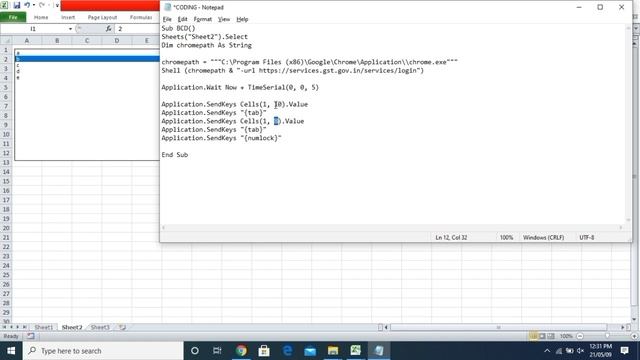Click Ln 12, Col 32 status in Notepad
Image resolution: width=640 pixels, height=360 pixels.
point(451,237)
